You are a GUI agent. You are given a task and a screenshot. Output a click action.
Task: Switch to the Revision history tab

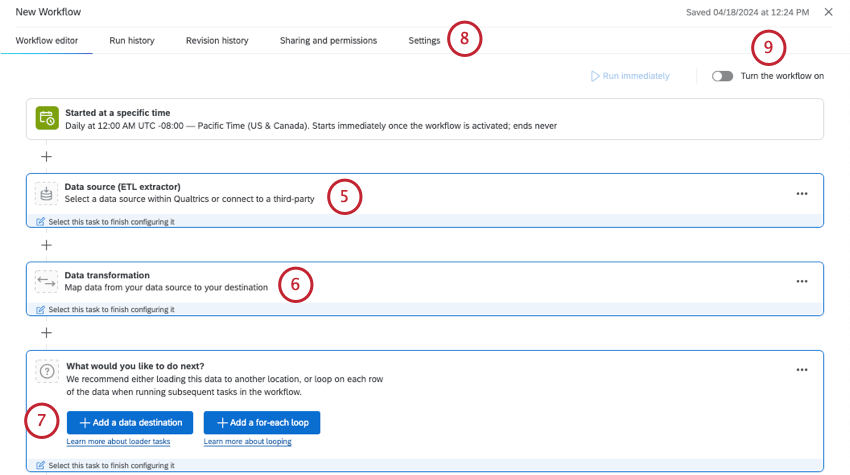(x=217, y=41)
